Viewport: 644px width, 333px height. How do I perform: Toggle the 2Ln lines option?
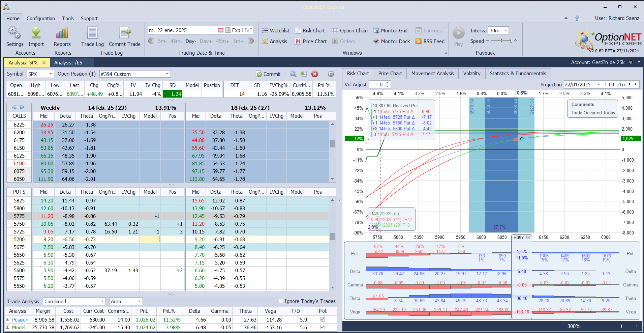tap(621, 85)
